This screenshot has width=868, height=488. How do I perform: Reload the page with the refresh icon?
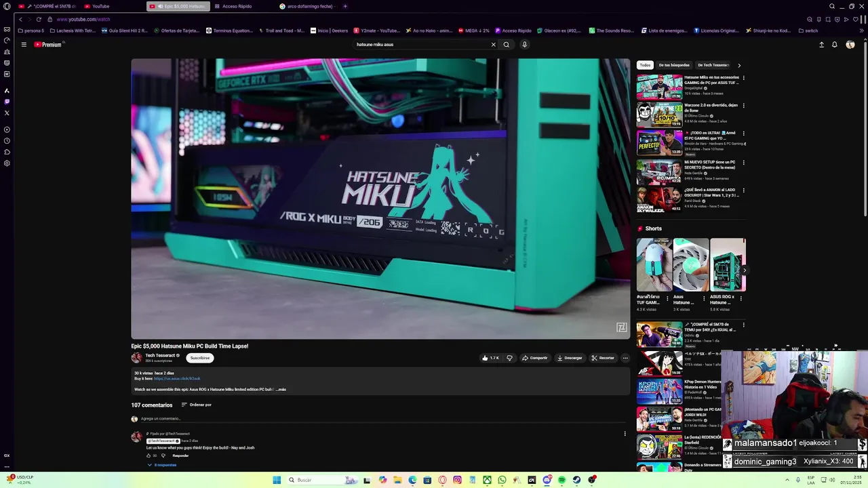(x=39, y=19)
